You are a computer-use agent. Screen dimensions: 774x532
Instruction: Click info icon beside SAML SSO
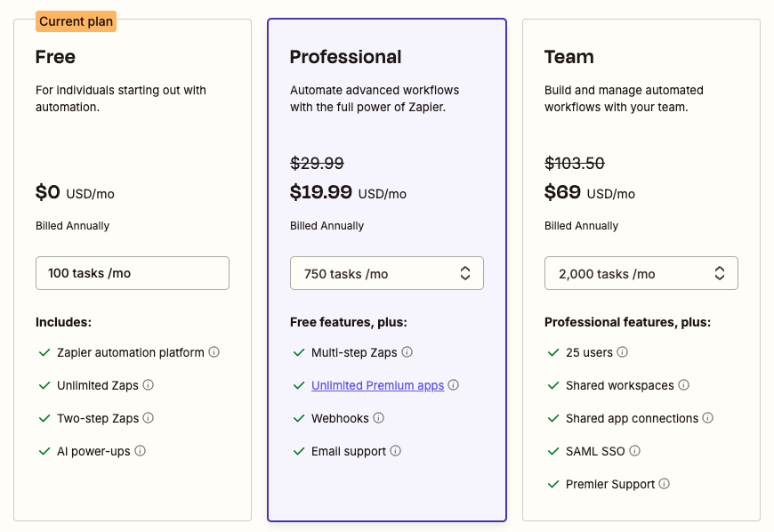[x=635, y=450]
